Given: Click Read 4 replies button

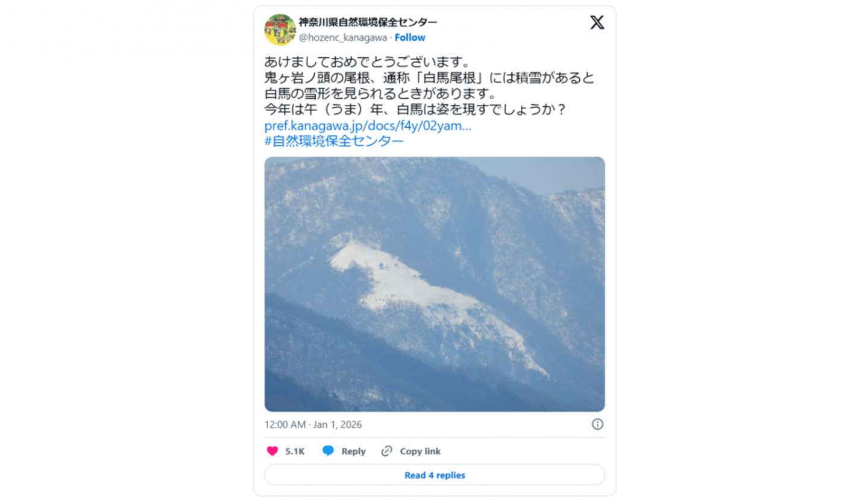Looking at the screenshot, I should point(435,475).
